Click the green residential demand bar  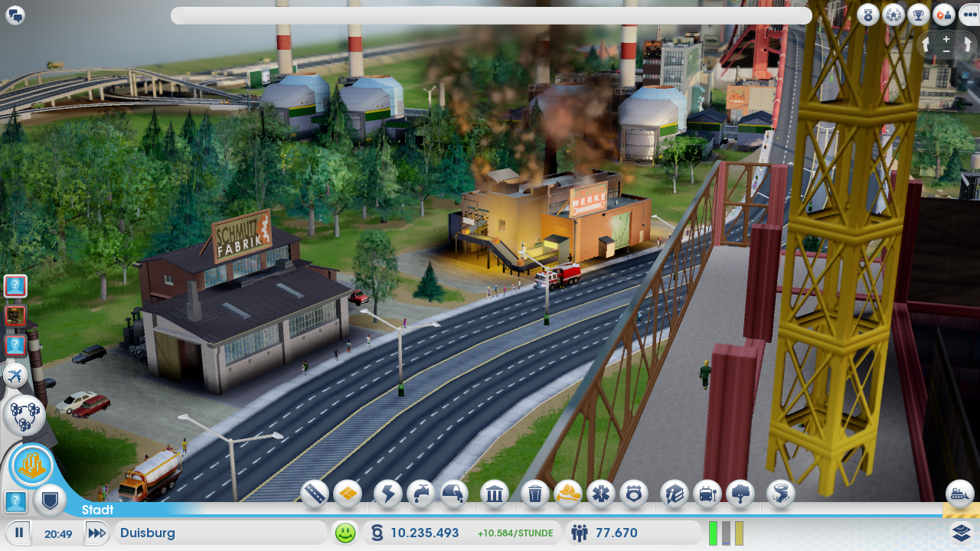[714, 533]
